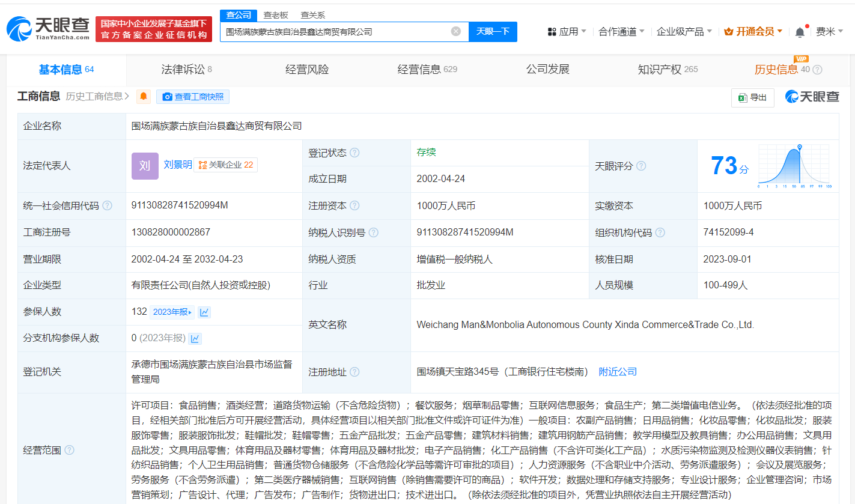Click the 天眼查 logo in header
This screenshot has width=855, height=504.
[48, 28]
